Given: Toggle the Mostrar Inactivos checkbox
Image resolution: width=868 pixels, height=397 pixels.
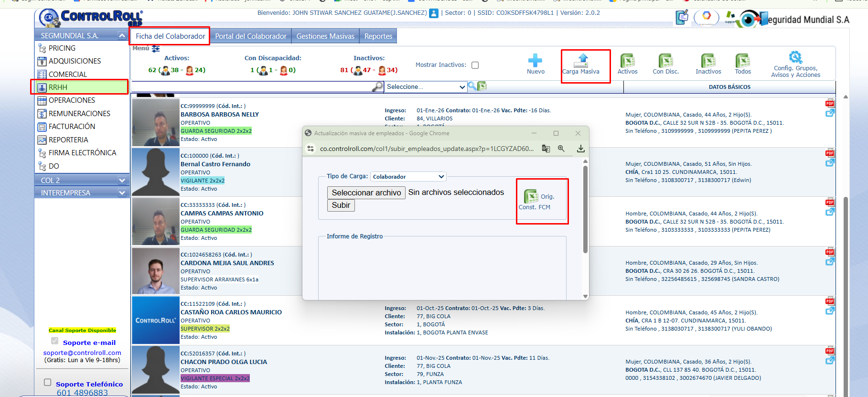Looking at the screenshot, I should 475,65.
